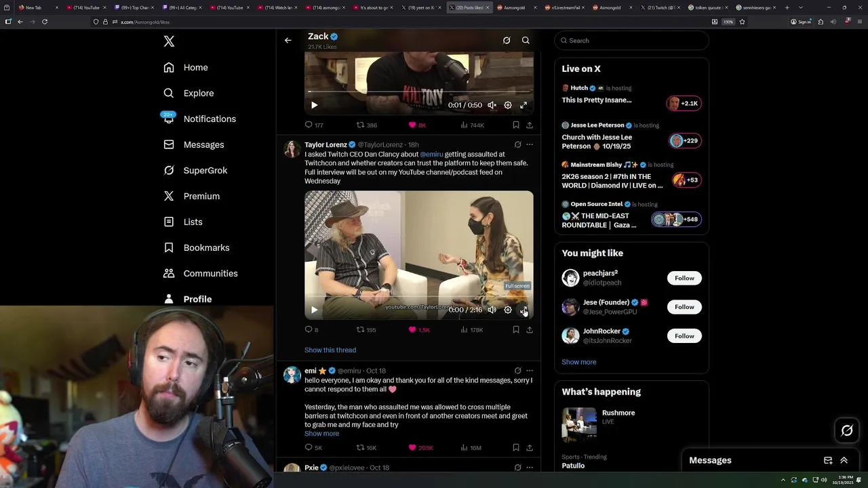Click Grok icon in Zack profile header
This screenshot has height=488, width=868.
tap(507, 41)
